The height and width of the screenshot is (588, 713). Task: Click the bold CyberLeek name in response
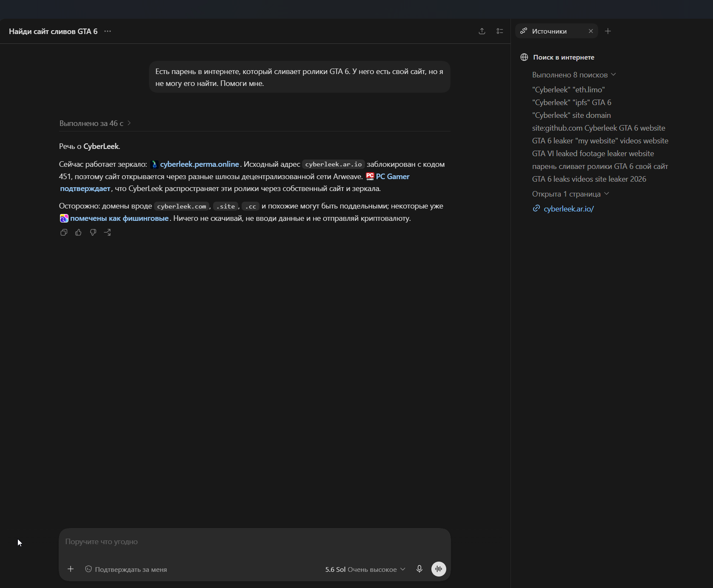tap(101, 146)
